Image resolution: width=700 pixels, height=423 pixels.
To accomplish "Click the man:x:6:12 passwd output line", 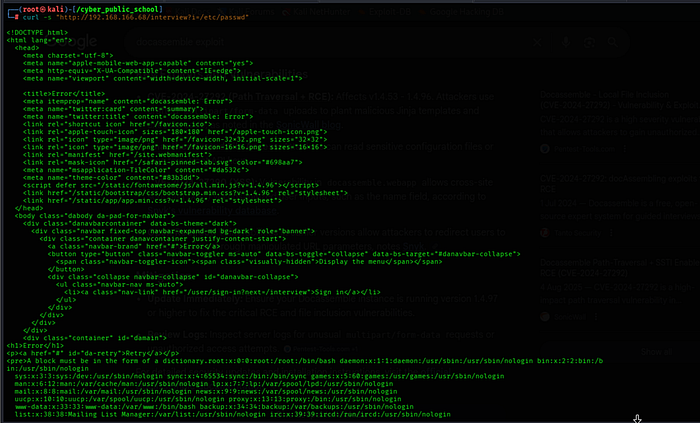I will (x=204, y=384).
